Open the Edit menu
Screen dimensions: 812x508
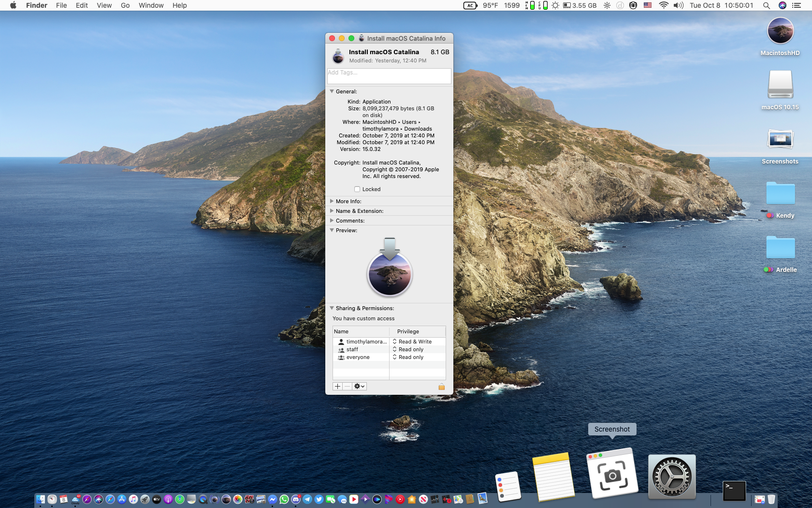(x=82, y=5)
